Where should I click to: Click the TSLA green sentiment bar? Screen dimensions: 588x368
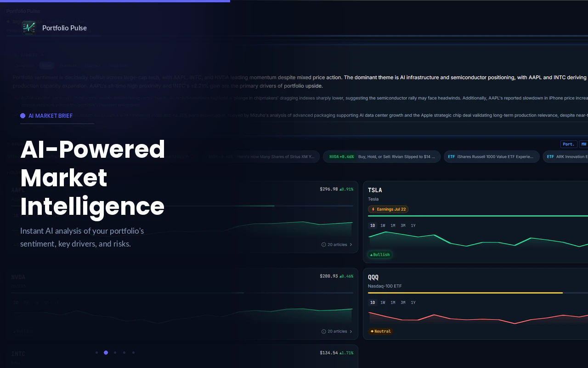(x=478, y=216)
